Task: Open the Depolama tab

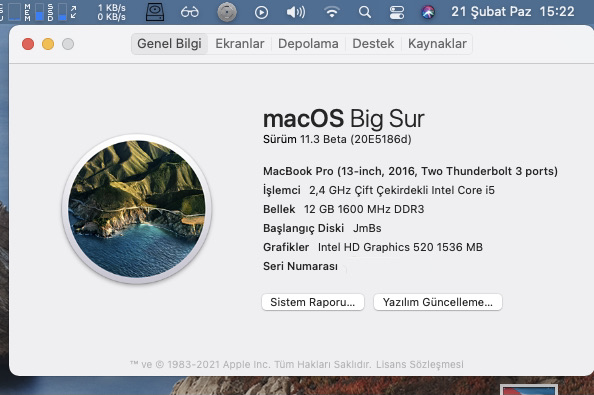Action: [308, 44]
